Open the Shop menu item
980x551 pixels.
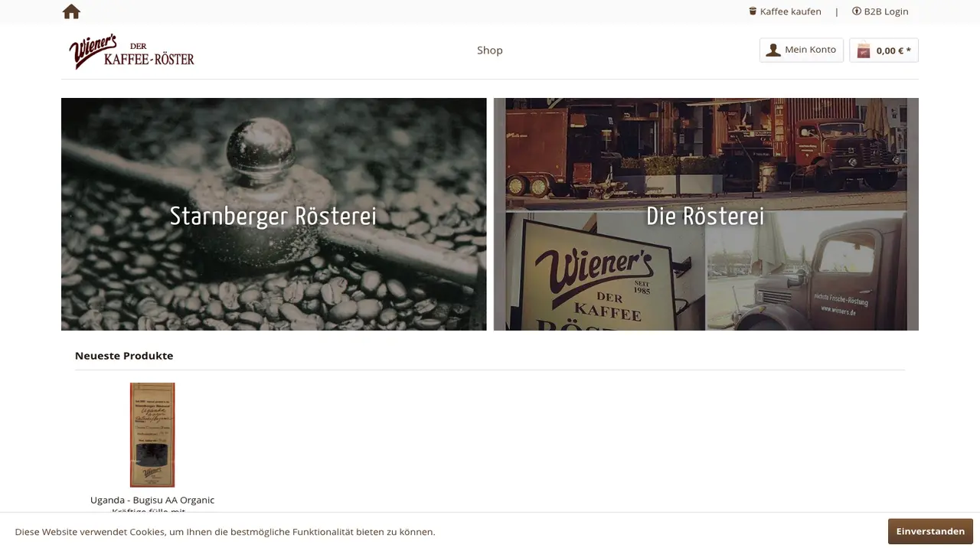point(490,50)
